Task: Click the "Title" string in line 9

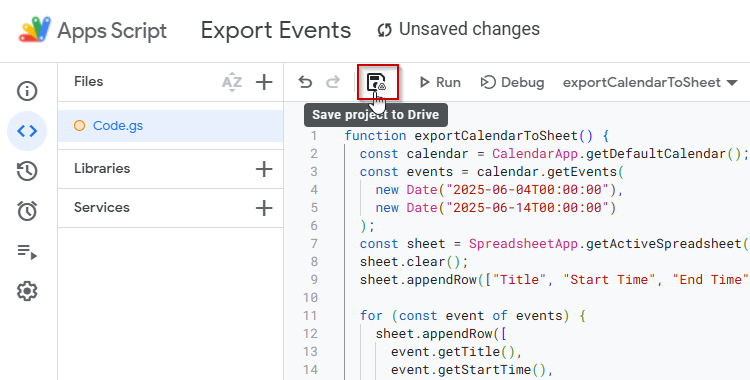Action: pos(519,279)
